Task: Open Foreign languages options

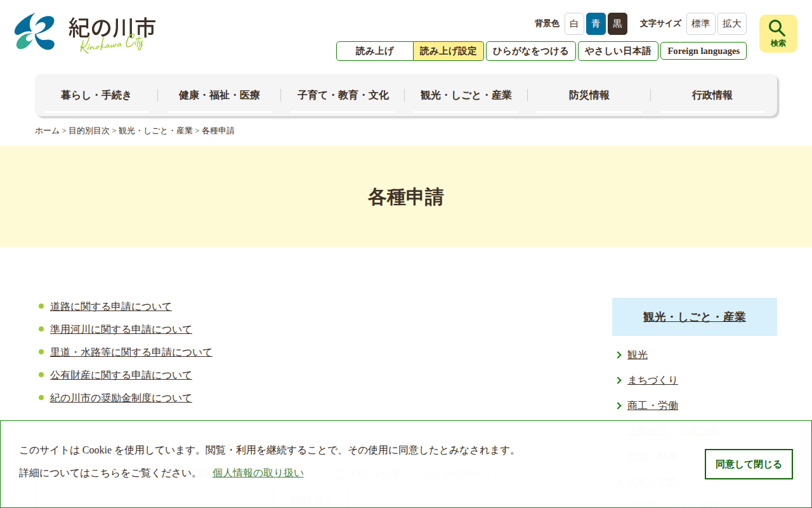Action: point(704,51)
